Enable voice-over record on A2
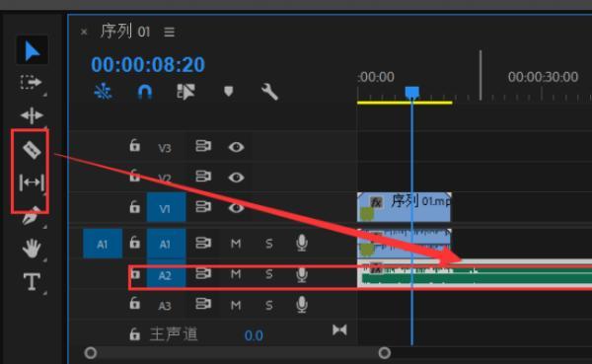The width and height of the screenshot is (592, 364). (302, 274)
